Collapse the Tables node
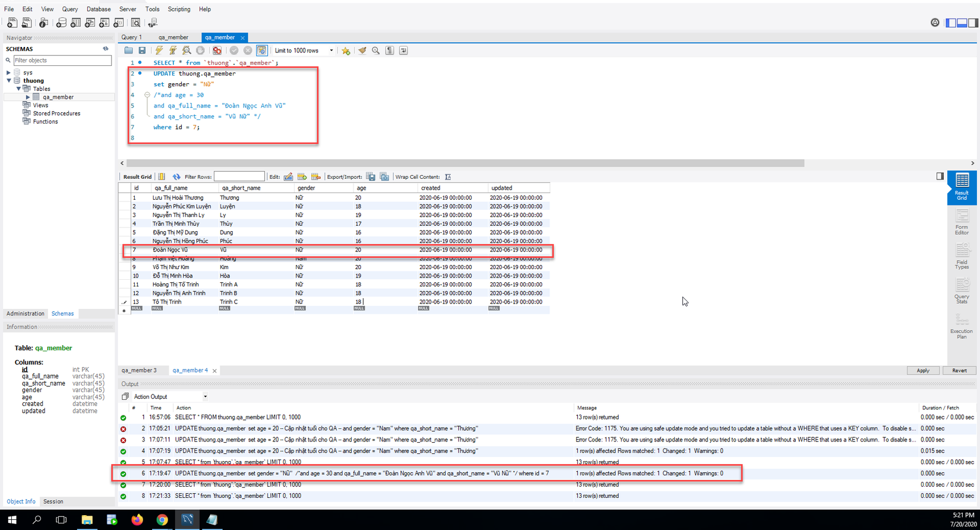The image size is (980, 530). [x=18, y=89]
